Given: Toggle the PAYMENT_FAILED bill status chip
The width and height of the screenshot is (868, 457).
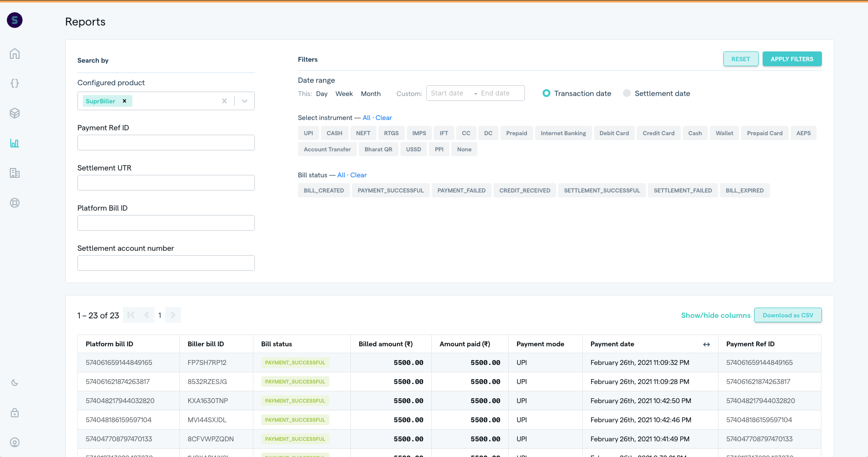Looking at the screenshot, I should click(461, 191).
